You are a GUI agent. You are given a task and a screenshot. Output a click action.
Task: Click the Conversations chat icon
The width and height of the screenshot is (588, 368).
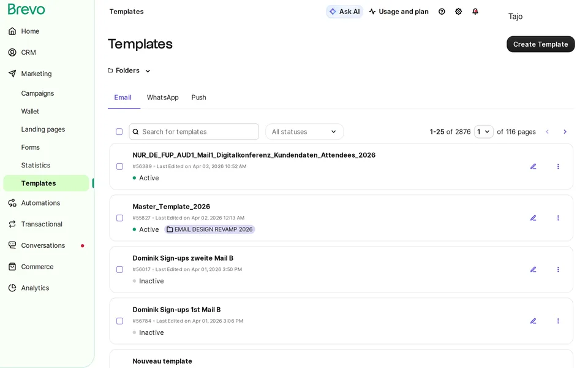pos(12,245)
